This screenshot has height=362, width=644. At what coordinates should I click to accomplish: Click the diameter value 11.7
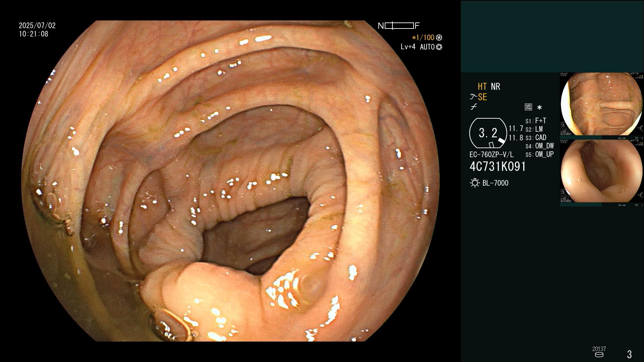point(516,128)
